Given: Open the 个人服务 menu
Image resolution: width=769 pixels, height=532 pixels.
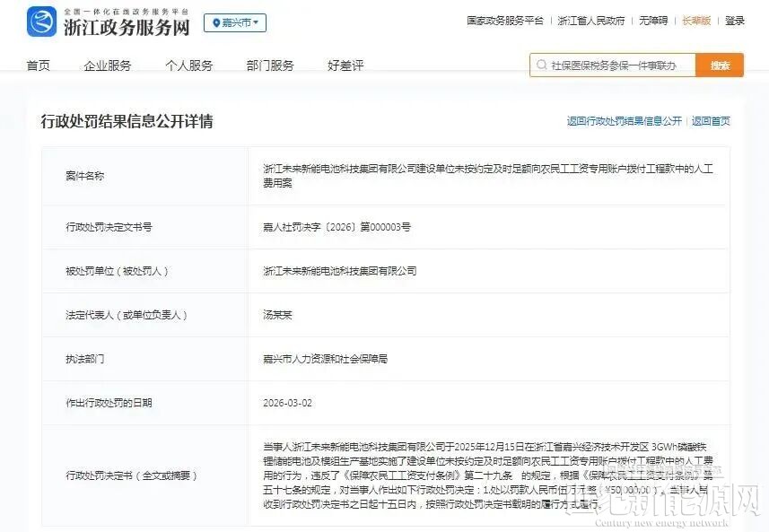Looking at the screenshot, I should [189, 65].
